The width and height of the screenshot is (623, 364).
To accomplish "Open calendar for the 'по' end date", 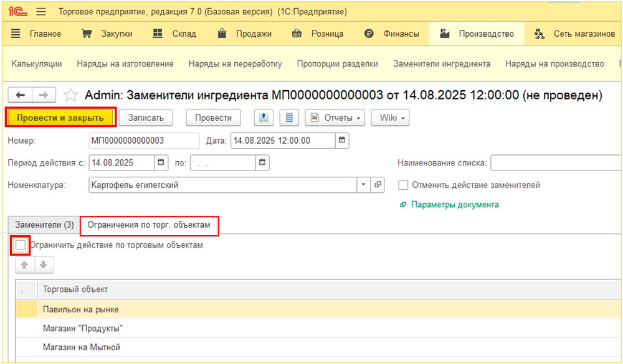I will click(263, 163).
